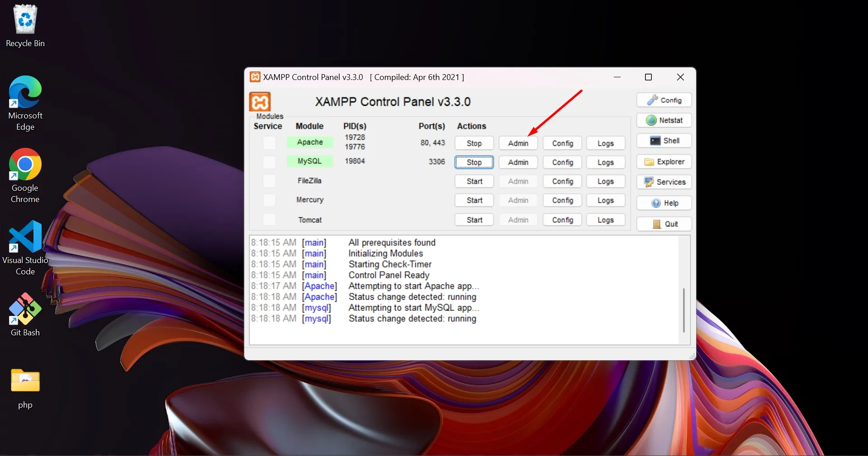Click the green Apache module label
The width and height of the screenshot is (868, 456).
coord(310,142)
